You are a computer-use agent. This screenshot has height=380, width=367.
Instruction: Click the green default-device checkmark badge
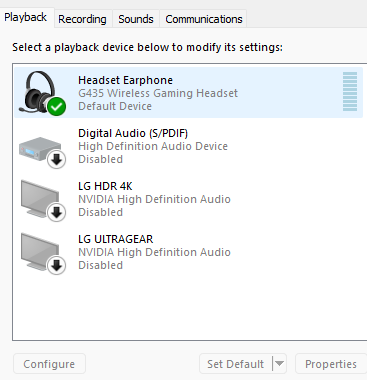[x=56, y=107]
